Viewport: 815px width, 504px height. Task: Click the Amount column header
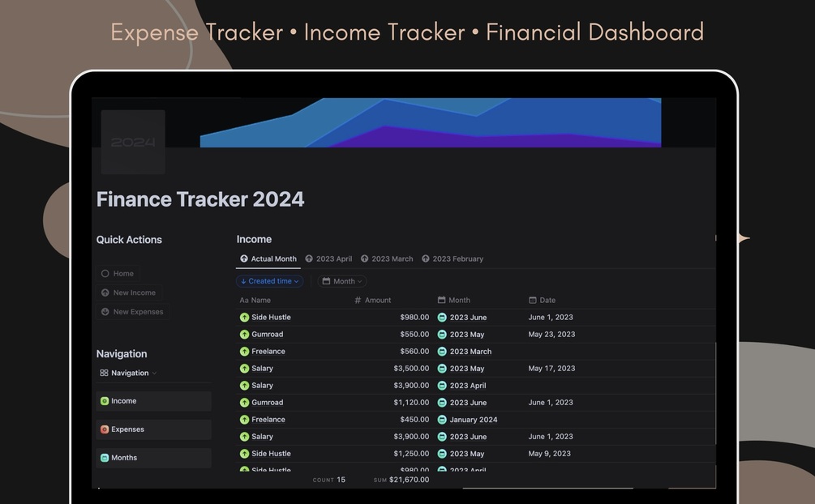click(373, 301)
